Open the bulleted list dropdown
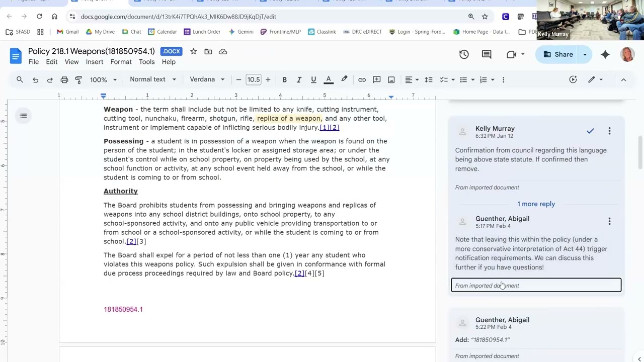644x362 pixels. point(467,79)
